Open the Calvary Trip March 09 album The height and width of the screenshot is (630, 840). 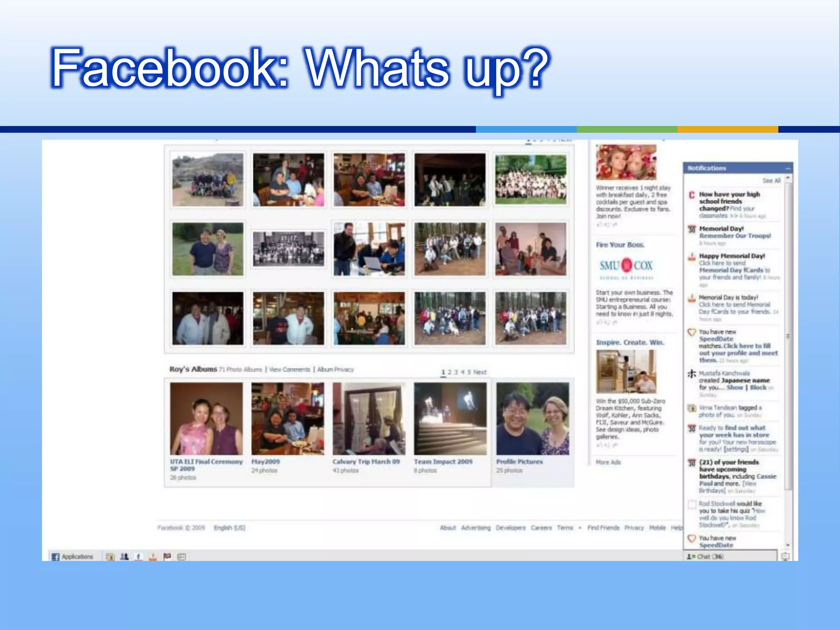tap(369, 418)
